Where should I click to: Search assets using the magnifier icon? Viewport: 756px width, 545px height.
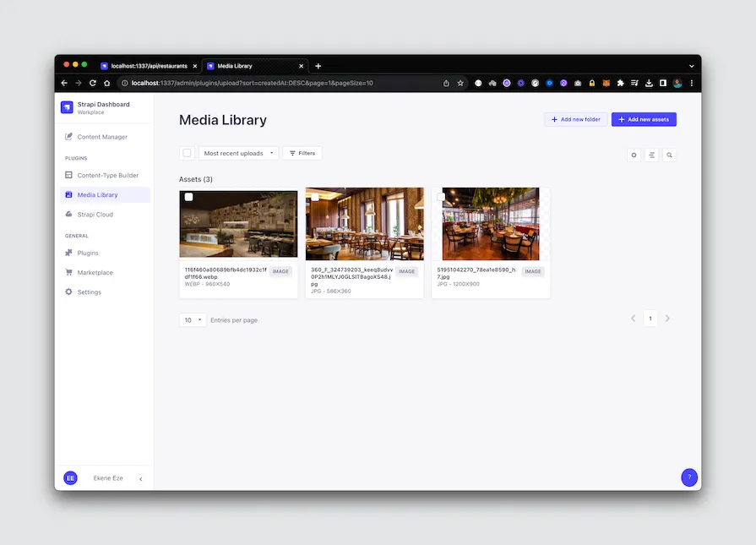669,155
